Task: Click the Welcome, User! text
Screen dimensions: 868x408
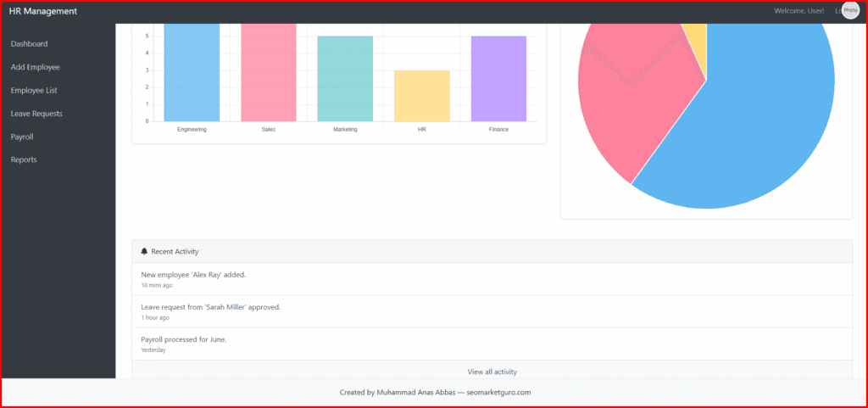Action: [x=798, y=11]
